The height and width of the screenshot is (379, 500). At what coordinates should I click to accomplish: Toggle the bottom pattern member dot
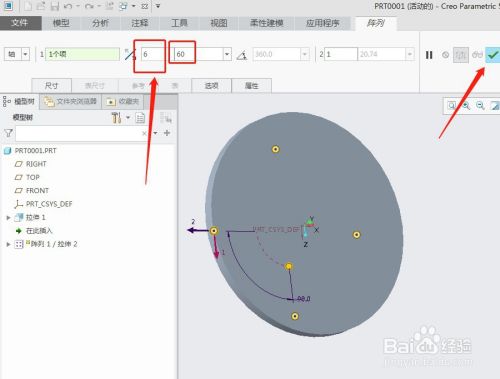pos(295,316)
